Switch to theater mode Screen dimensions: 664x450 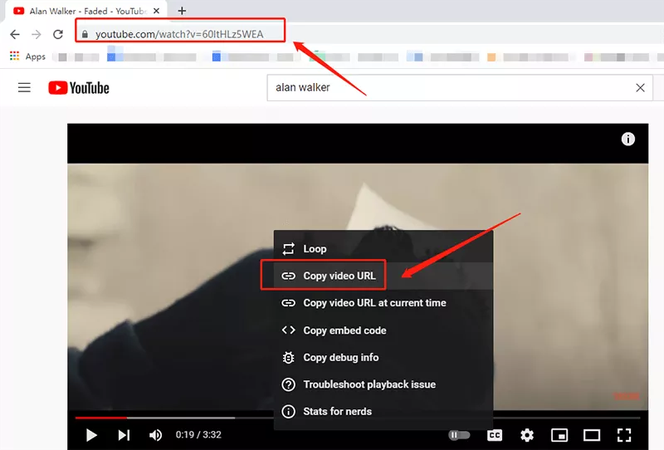pyautogui.click(x=592, y=435)
